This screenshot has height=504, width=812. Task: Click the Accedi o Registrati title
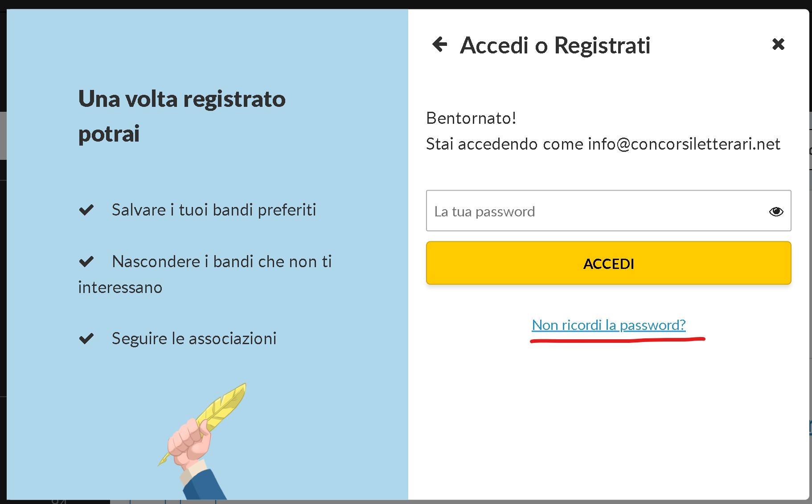[555, 45]
